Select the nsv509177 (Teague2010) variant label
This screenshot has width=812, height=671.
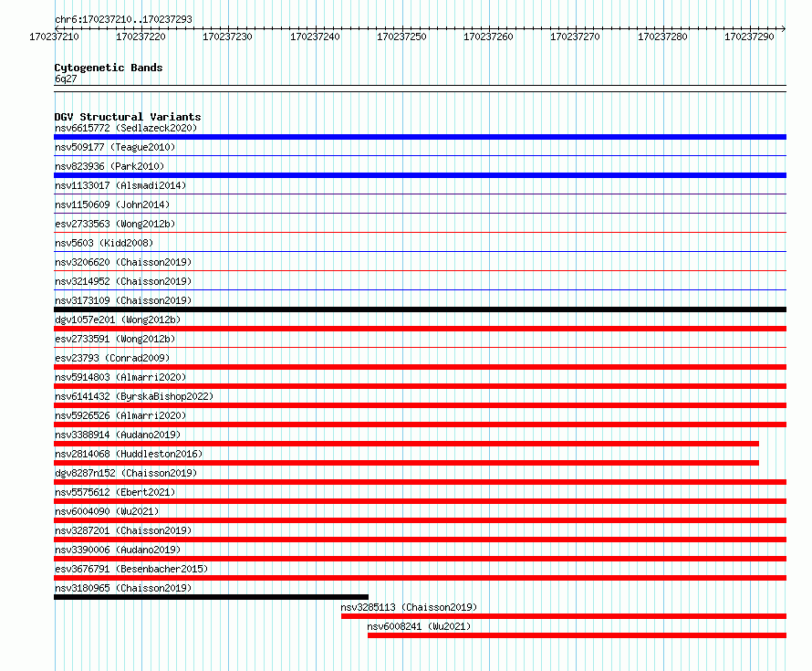tap(115, 147)
